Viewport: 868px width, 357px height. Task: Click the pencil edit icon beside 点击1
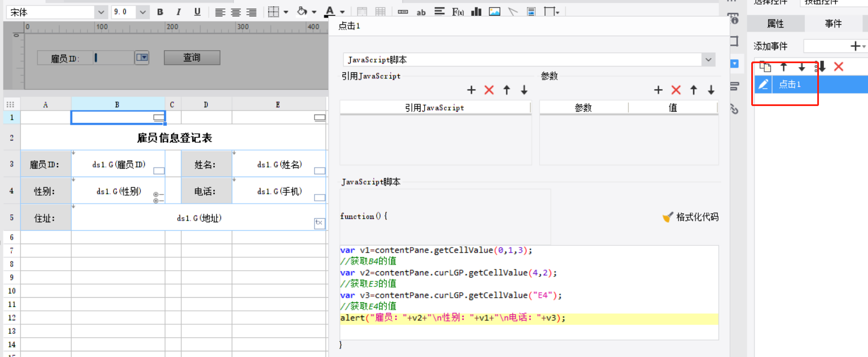pyautogui.click(x=763, y=85)
